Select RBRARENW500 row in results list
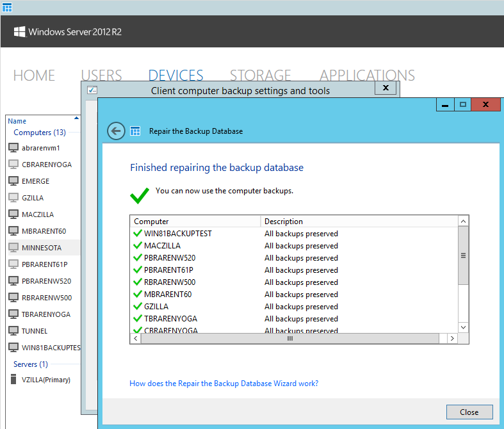The image size is (504, 429). pyautogui.click(x=294, y=282)
